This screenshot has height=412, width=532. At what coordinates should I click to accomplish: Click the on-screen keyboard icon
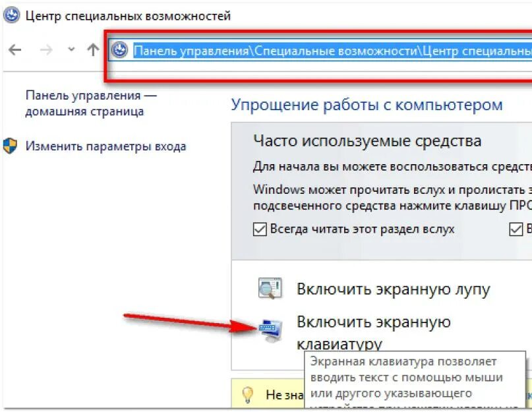[x=270, y=330]
